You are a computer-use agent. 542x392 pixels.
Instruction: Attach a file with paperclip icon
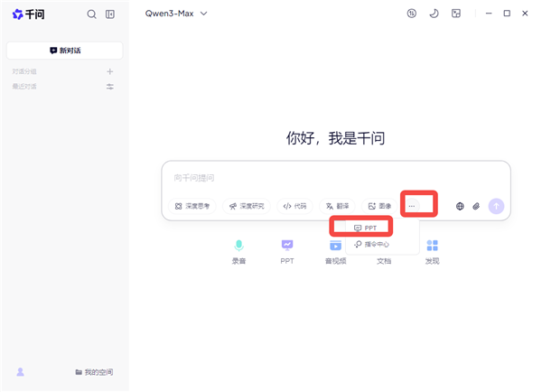click(476, 206)
